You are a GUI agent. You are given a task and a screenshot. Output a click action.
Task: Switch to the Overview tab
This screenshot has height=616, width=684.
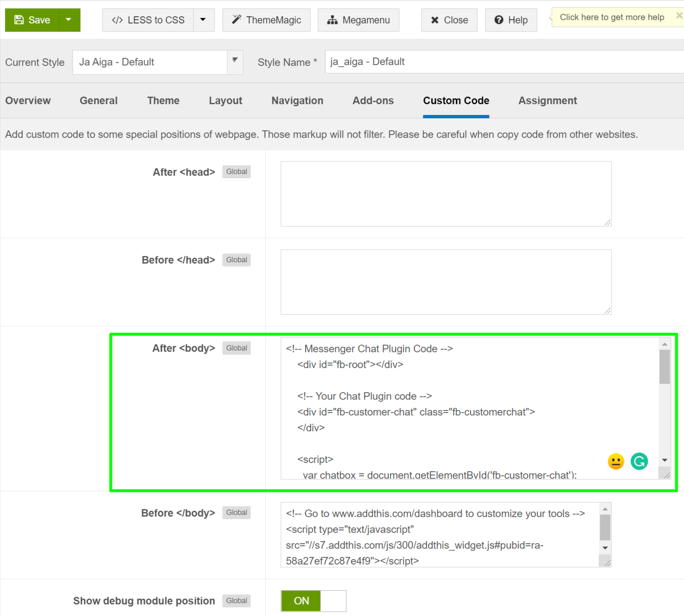28,101
